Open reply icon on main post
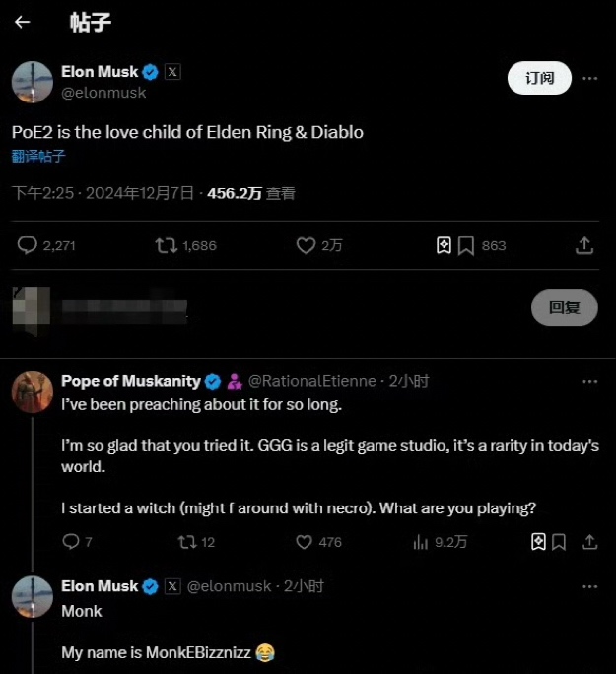Image resolution: width=616 pixels, height=674 pixels. [x=28, y=245]
